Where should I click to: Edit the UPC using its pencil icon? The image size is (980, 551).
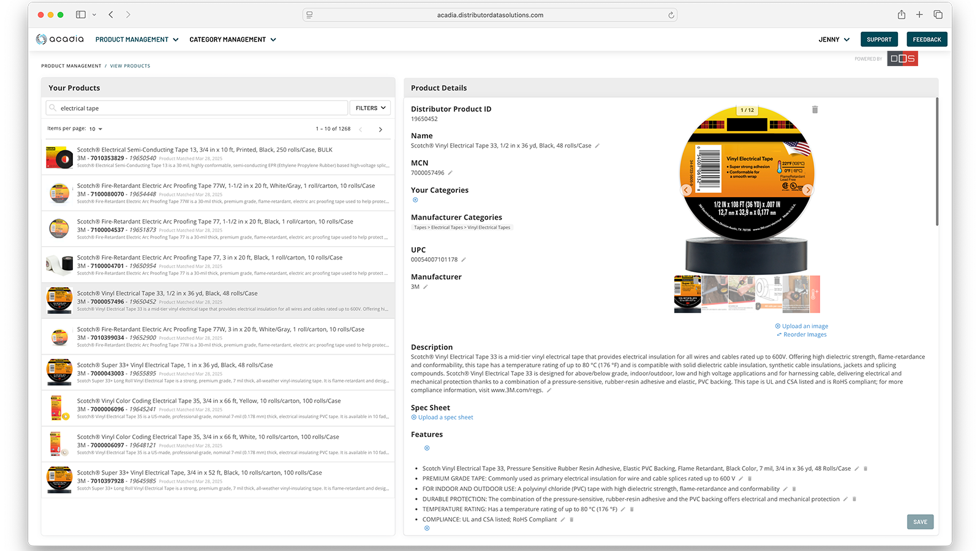pyautogui.click(x=464, y=259)
